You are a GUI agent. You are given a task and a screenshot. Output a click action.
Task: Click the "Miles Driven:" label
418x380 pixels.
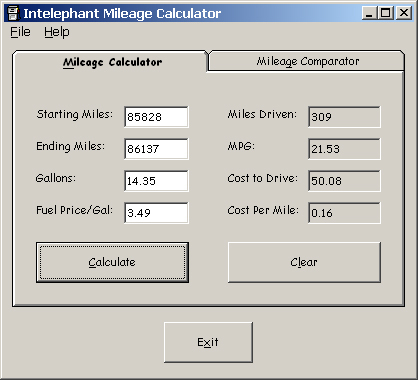[262, 114]
